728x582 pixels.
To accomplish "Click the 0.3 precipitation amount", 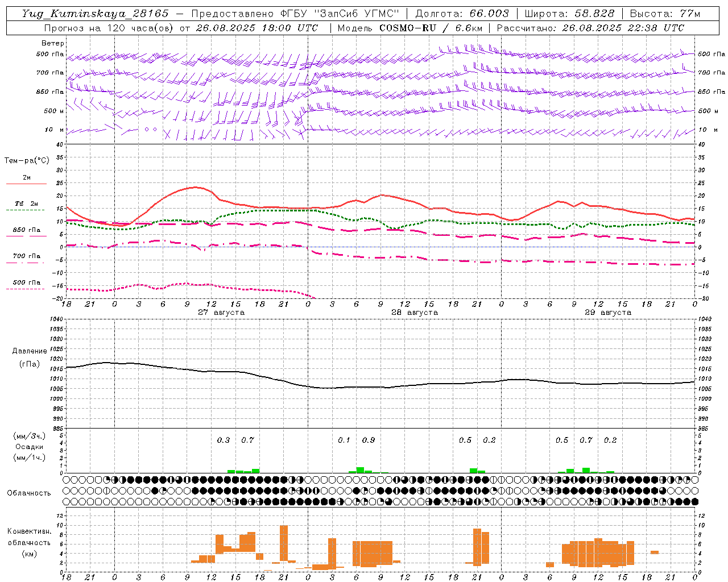I will [x=224, y=440].
